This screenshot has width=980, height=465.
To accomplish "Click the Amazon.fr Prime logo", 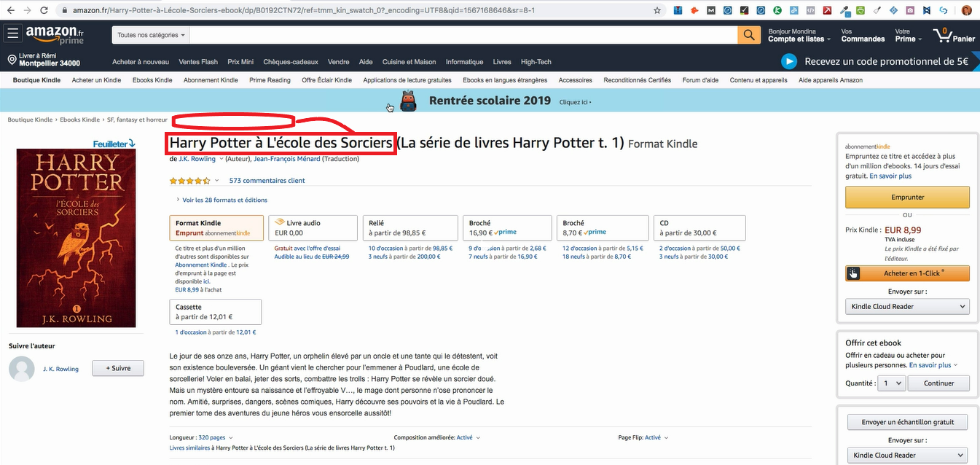I will tap(55, 35).
